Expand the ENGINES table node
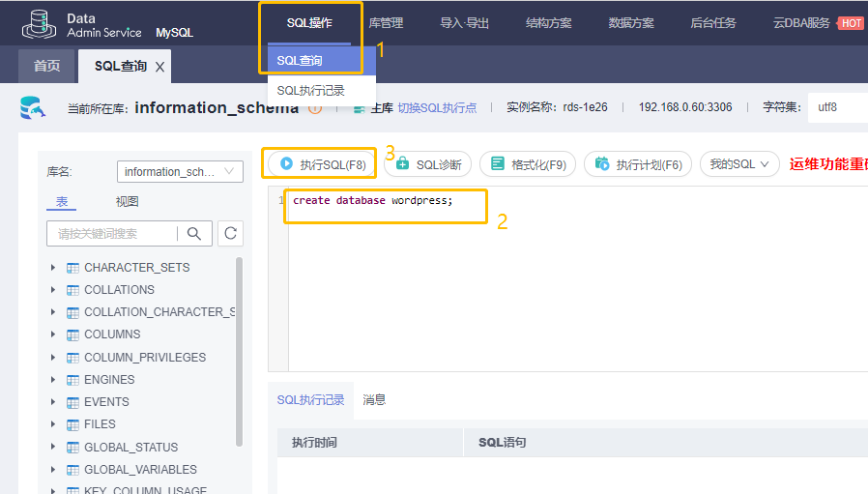 [53, 379]
